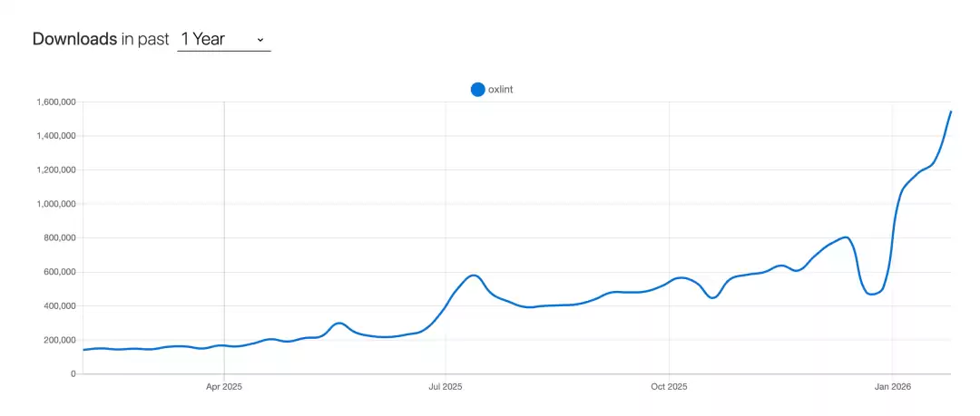Image resolution: width=980 pixels, height=416 pixels.
Task: Click the "Jul 2025" x-axis label
Action: coord(446,386)
